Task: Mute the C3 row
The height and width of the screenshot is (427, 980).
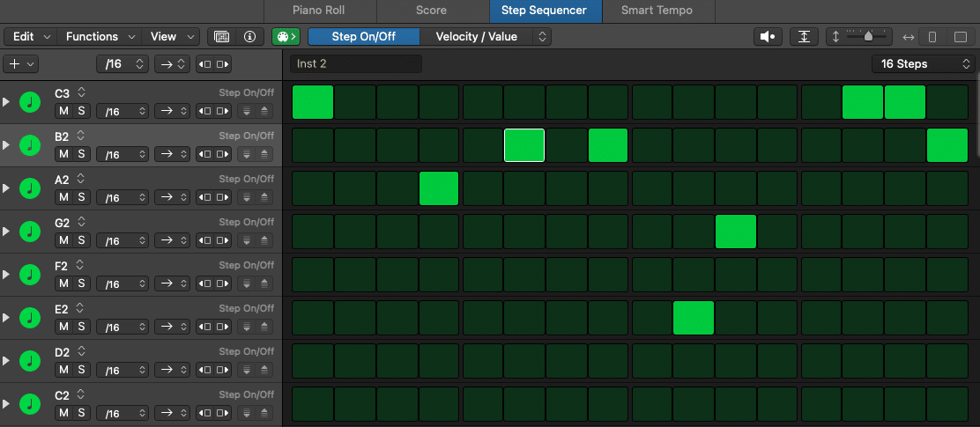Action: 63,111
